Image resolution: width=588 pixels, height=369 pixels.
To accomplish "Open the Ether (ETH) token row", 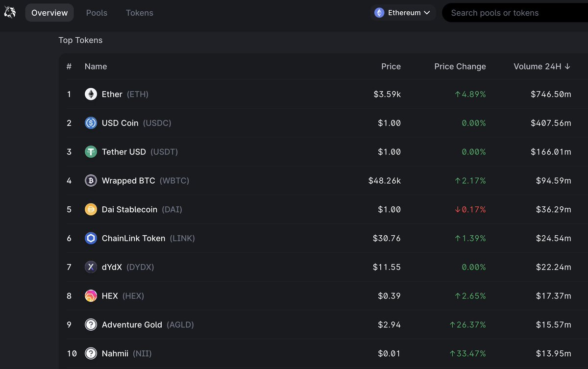I will [x=323, y=94].
